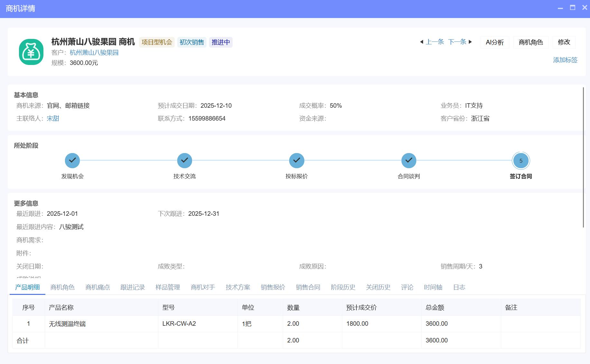Click the 商机角色 button in header
Viewport: 590px width, 364px height.
530,42
